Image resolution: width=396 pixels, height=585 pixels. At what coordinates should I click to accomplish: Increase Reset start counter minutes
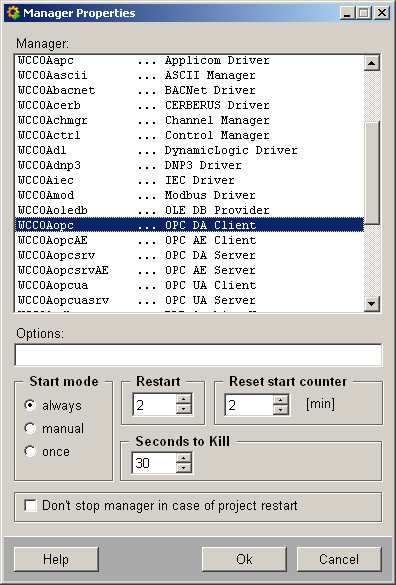click(x=281, y=400)
